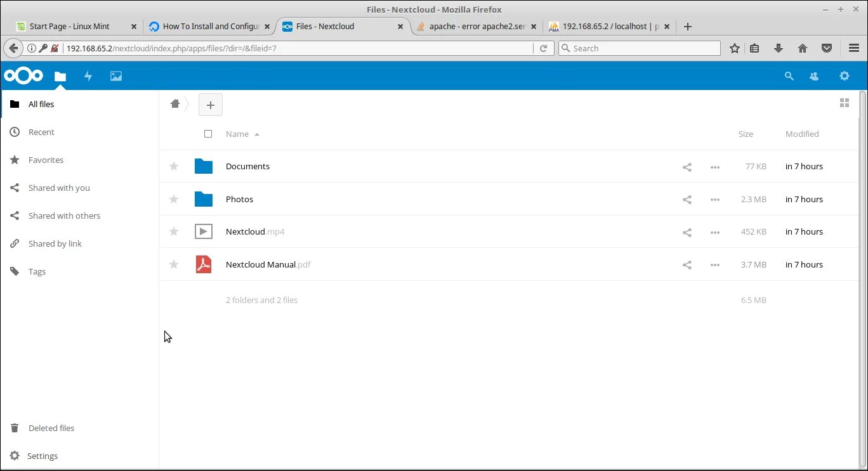Go to home folder breadcrumb icon
The image size is (868, 471).
tap(175, 104)
